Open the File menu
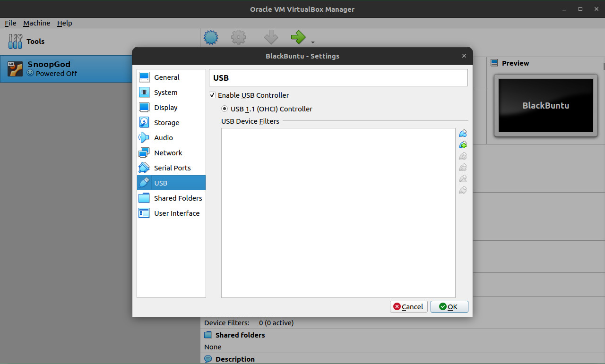 click(10, 23)
